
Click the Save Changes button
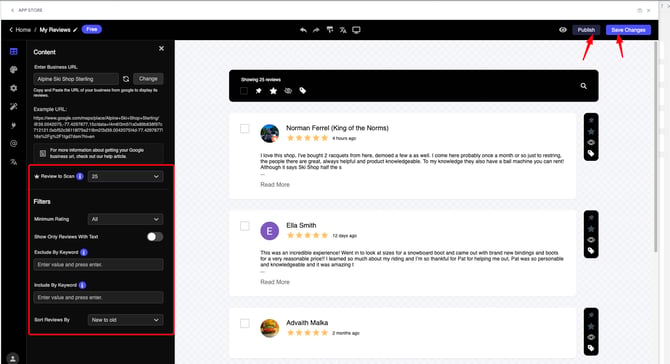[x=628, y=30]
